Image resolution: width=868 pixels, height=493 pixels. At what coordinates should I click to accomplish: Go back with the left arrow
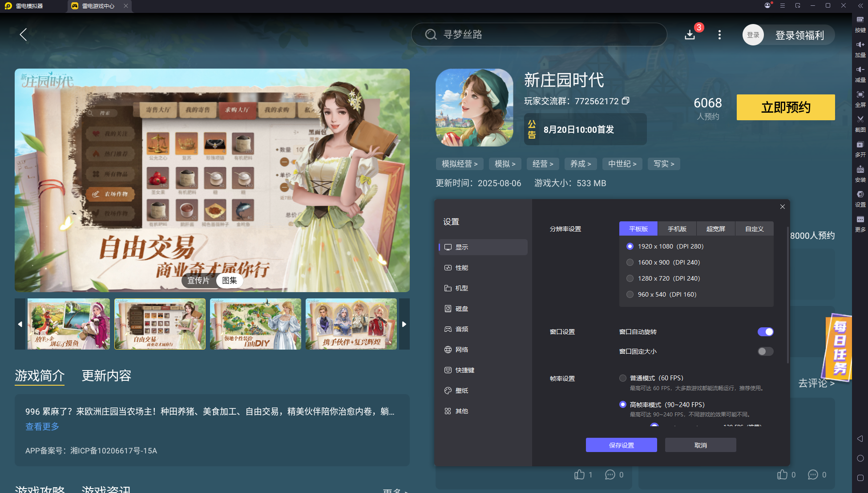coord(24,35)
